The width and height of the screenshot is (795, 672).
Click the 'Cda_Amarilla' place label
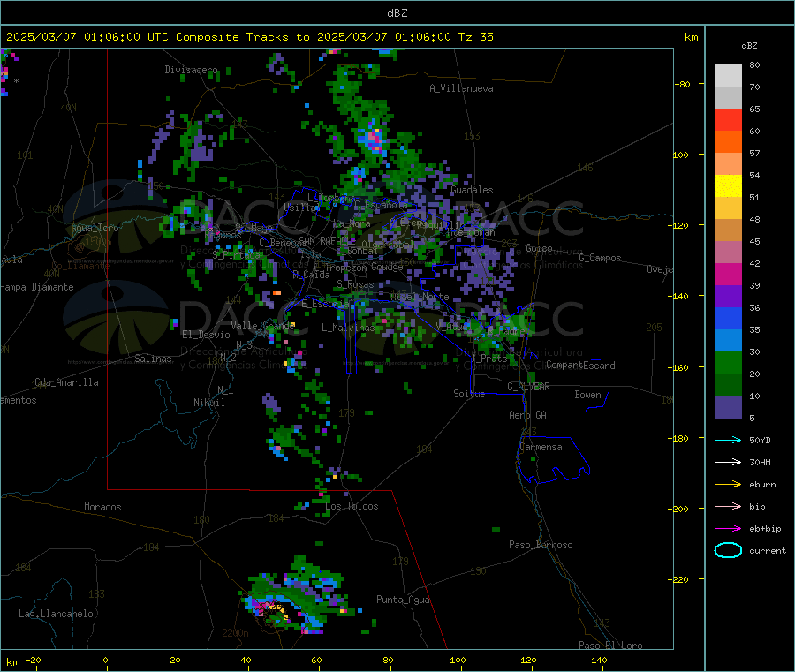point(66,382)
